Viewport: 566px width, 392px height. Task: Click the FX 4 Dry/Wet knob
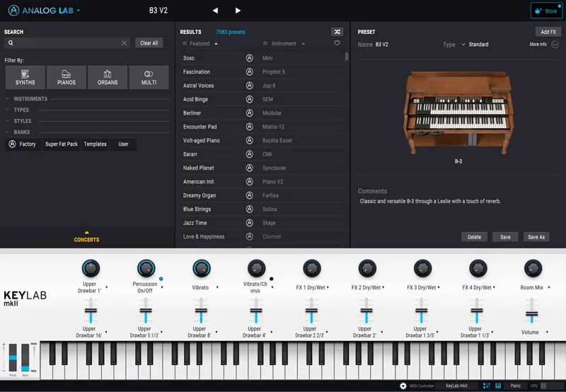478,269
